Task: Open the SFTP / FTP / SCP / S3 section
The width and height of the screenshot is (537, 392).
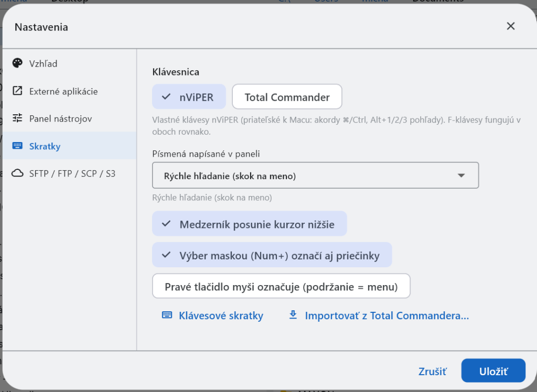Action: (70, 173)
